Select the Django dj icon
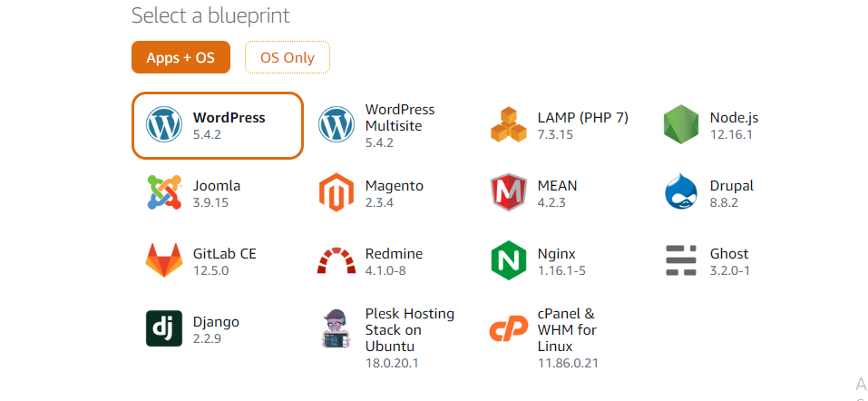The image size is (868, 401). 164,328
